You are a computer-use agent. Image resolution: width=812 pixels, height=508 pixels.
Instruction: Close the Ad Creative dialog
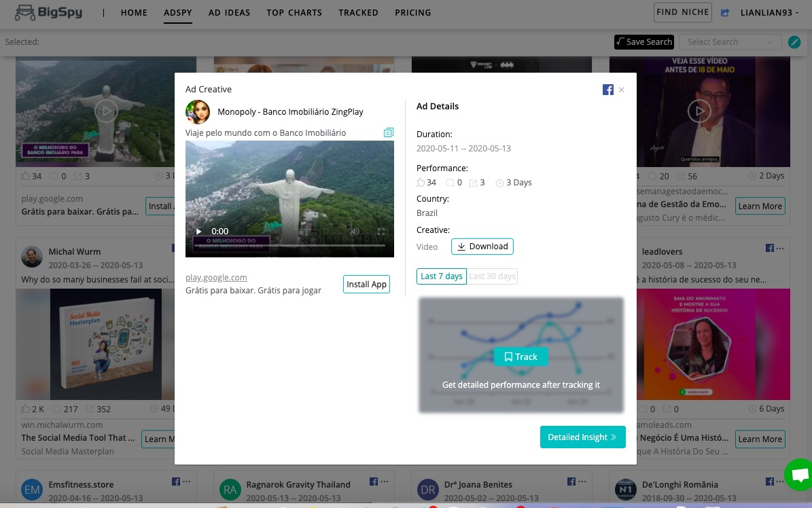[622, 90]
